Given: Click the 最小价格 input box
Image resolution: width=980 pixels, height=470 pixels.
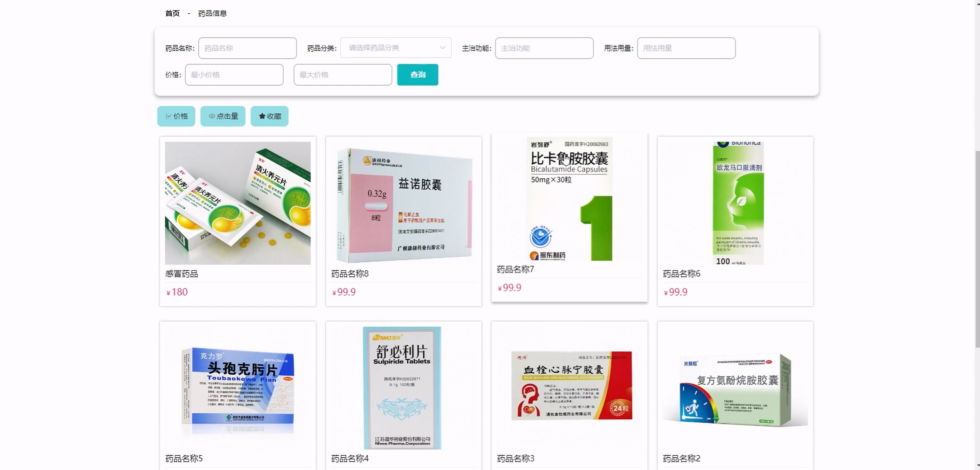Looking at the screenshot, I should [x=234, y=74].
